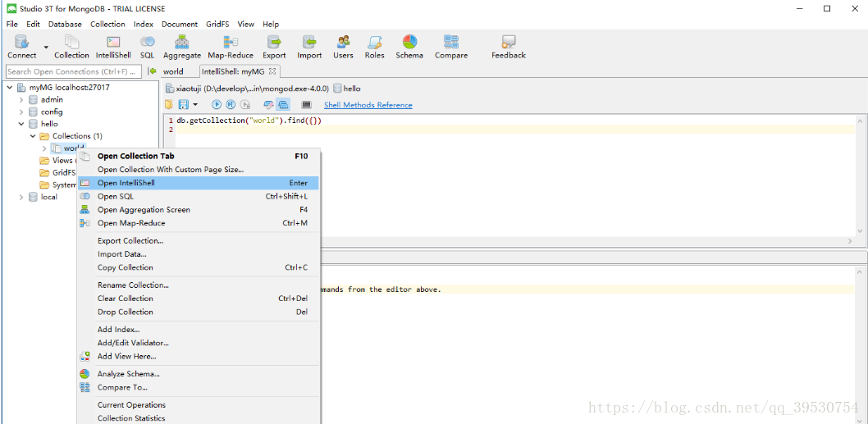Choose Open SQL in context menu
Screen dimensions: 868x424
click(x=199, y=196)
